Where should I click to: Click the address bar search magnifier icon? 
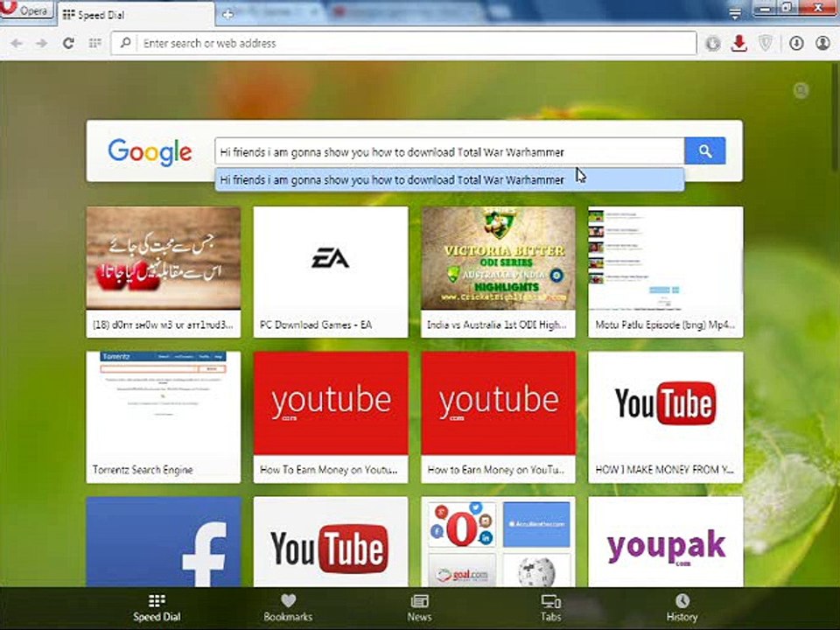tap(125, 43)
